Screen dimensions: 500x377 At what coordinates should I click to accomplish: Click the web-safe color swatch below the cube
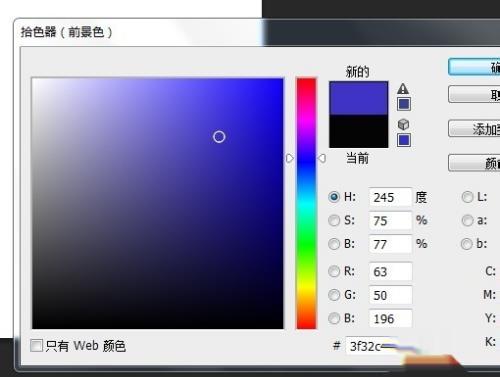pos(404,140)
